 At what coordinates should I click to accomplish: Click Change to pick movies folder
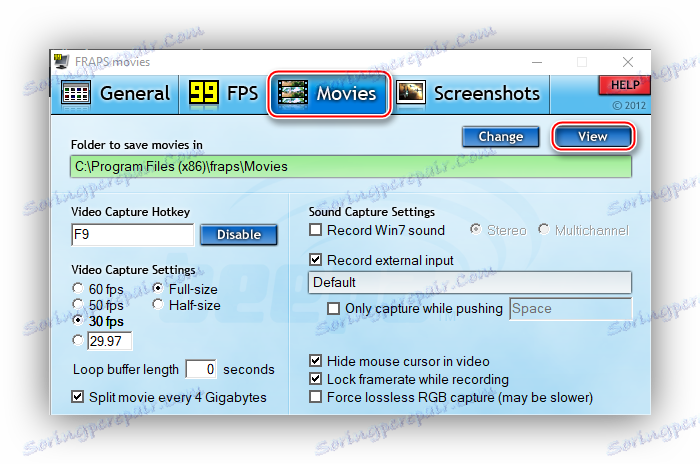tap(500, 137)
